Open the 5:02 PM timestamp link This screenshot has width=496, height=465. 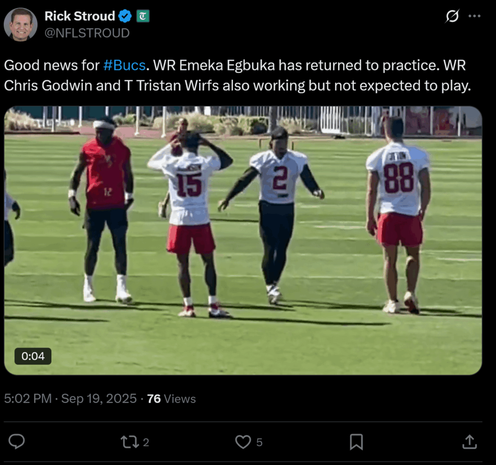coord(28,399)
